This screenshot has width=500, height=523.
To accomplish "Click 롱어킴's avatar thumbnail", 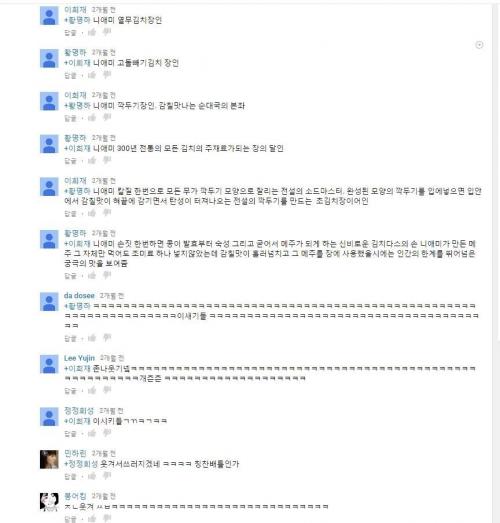I will click(49, 502).
